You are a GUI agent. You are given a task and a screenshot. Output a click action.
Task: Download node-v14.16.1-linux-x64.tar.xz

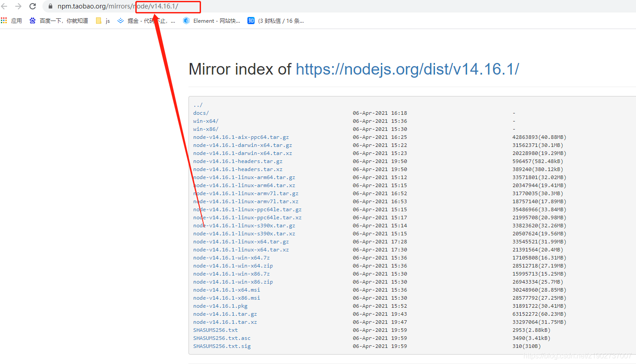point(241,250)
